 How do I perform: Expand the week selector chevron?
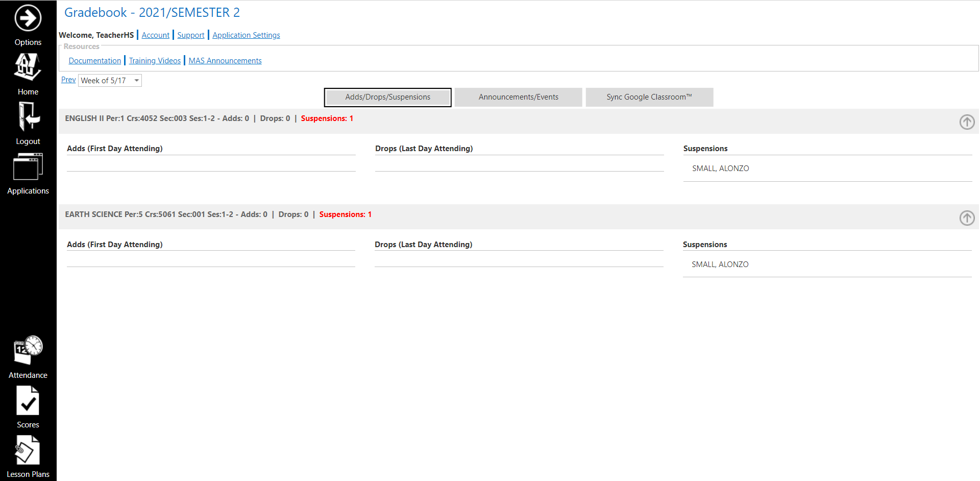(x=135, y=80)
